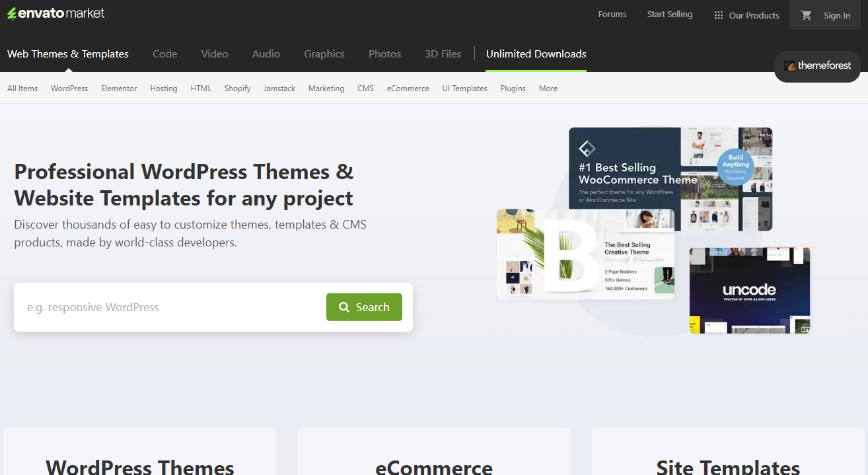Select the Plugins category

coord(513,89)
